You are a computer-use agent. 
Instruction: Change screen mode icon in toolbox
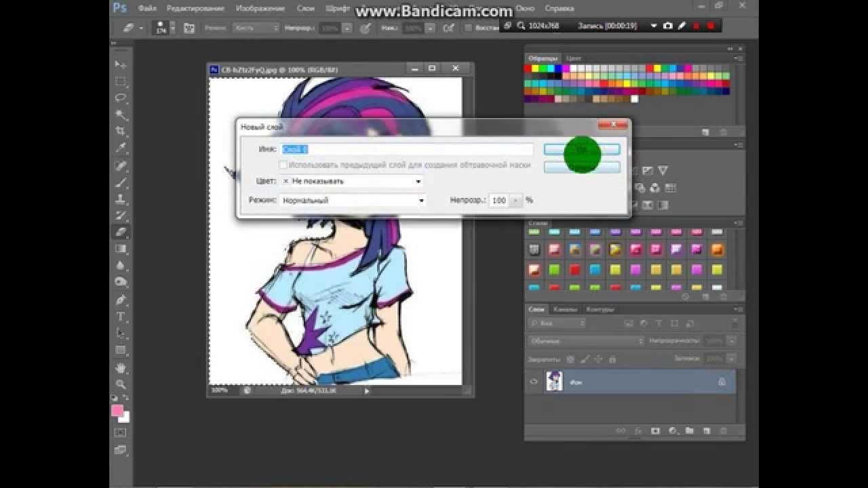(121, 449)
